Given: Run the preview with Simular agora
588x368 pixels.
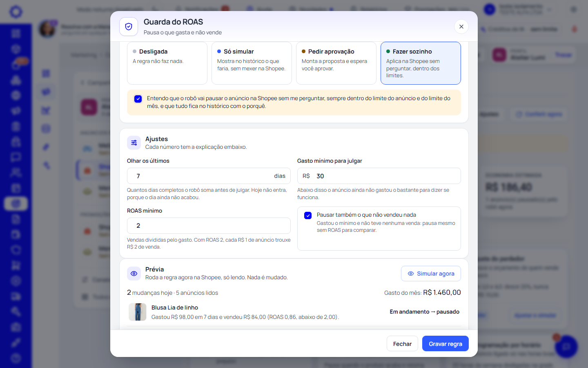Looking at the screenshot, I should [431, 274].
